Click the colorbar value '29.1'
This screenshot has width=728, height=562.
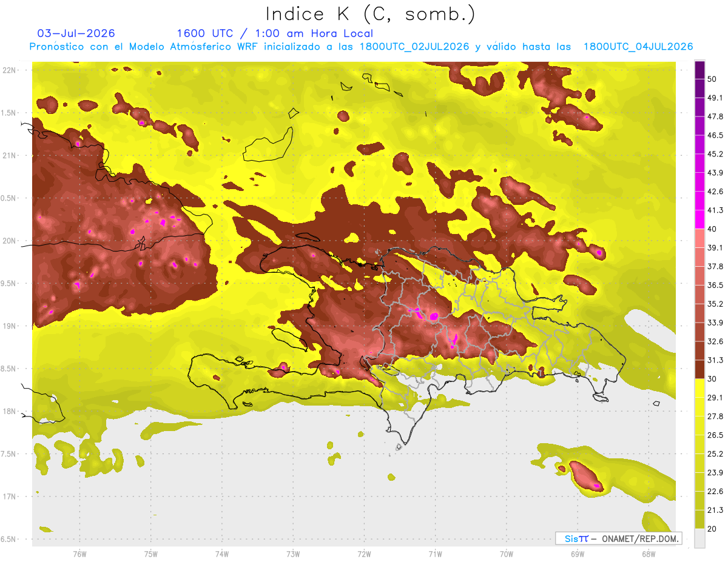tap(715, 398)
